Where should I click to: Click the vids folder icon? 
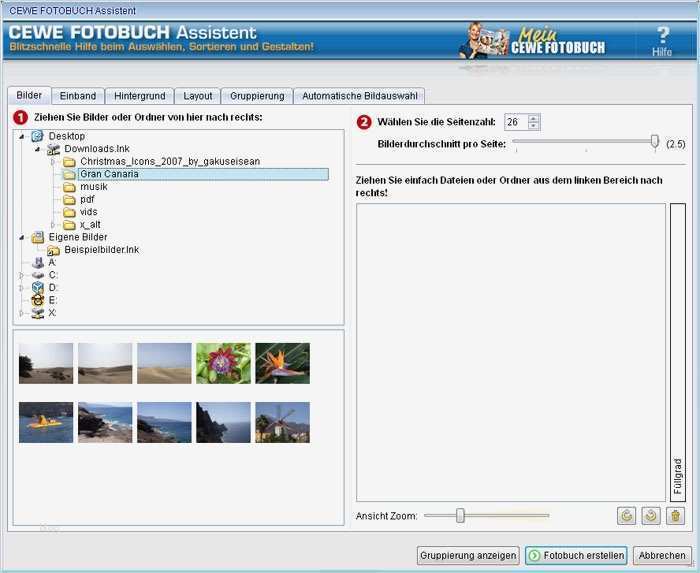point(69,212)
